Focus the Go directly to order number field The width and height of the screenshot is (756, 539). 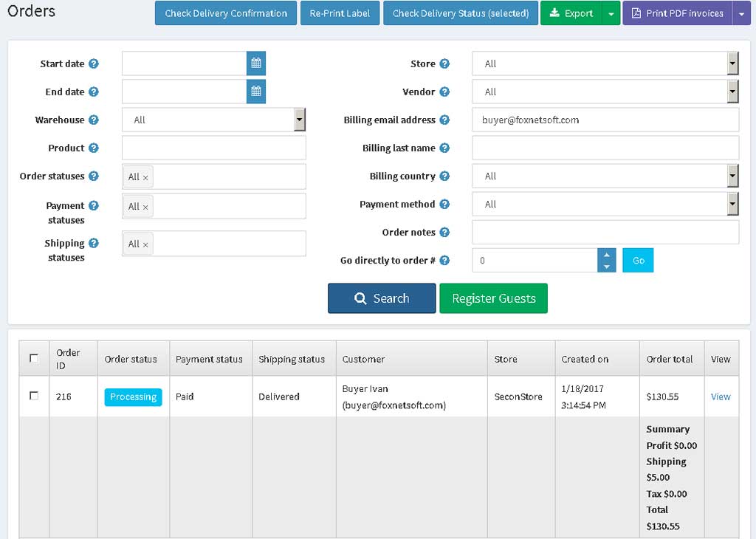(535, 261)
